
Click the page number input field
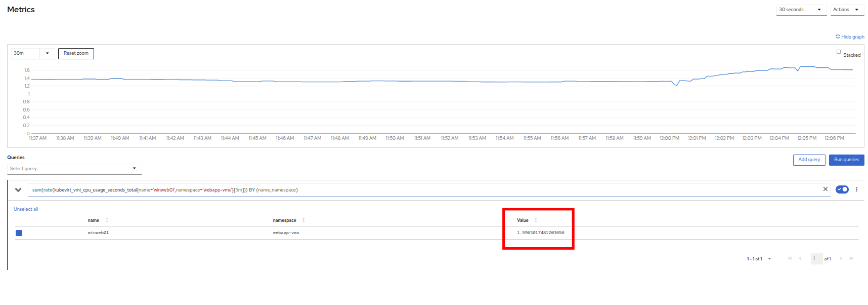[x=816, y=258]
